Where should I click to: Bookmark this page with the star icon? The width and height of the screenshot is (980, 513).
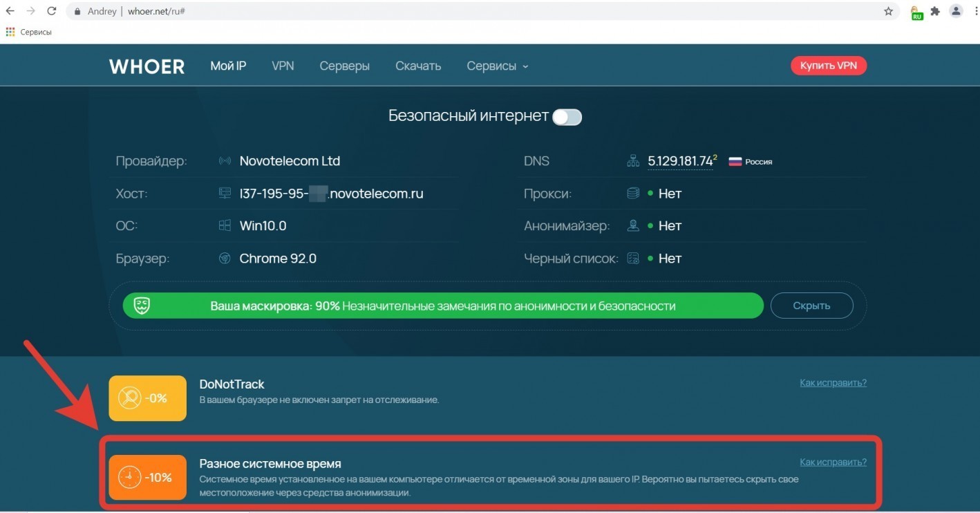(889, 11)
